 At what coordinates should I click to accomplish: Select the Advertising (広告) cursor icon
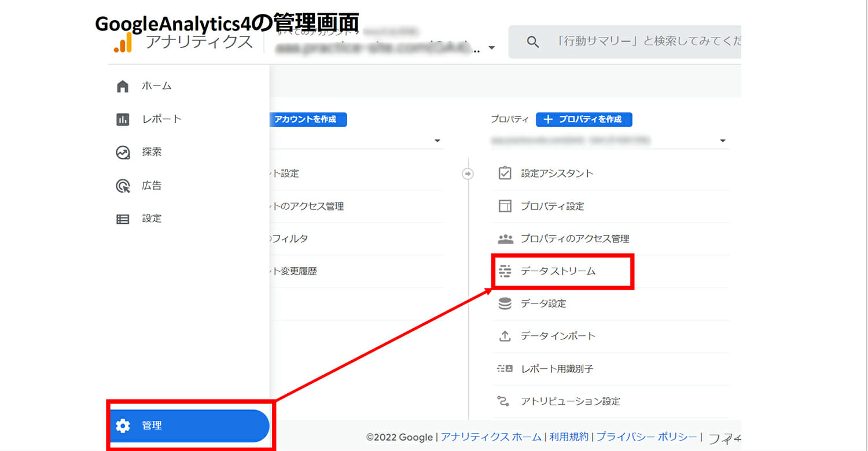(x=123, y=186)
